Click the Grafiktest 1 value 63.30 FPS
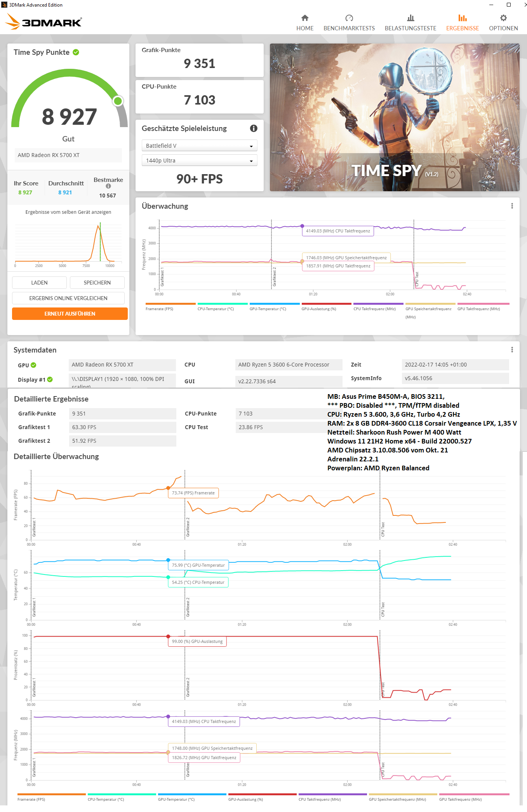Viewport: 527px width, 812px height. [122, 427]
